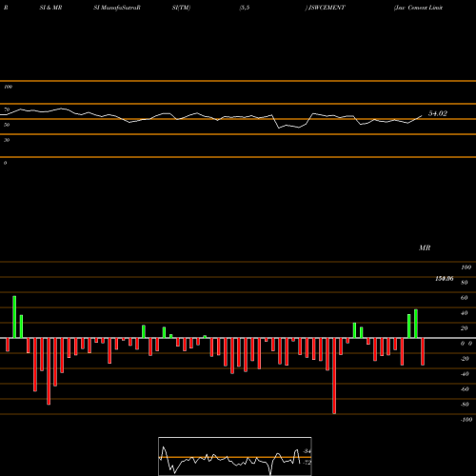The height and width of the screenshot is (476, 476).
Task: Click the 'SI(TM)' header text
Action: (x=181, y=8)
